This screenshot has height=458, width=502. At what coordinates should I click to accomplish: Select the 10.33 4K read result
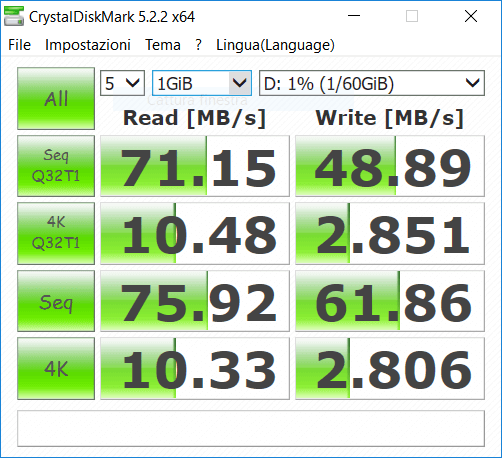click(x=195, y=368)
